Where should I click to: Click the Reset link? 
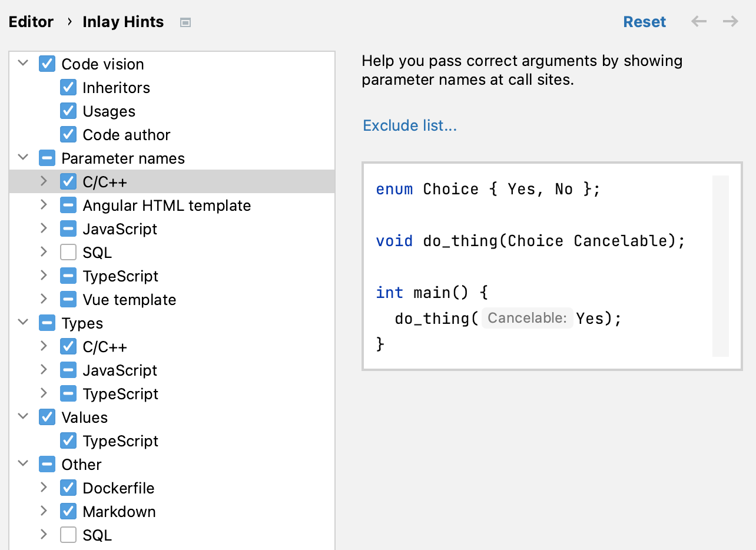644,21
